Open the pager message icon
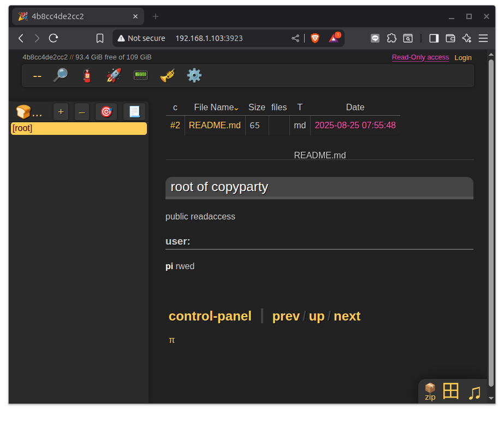Viewport: 504px width, 421px height. click(141, 75)
